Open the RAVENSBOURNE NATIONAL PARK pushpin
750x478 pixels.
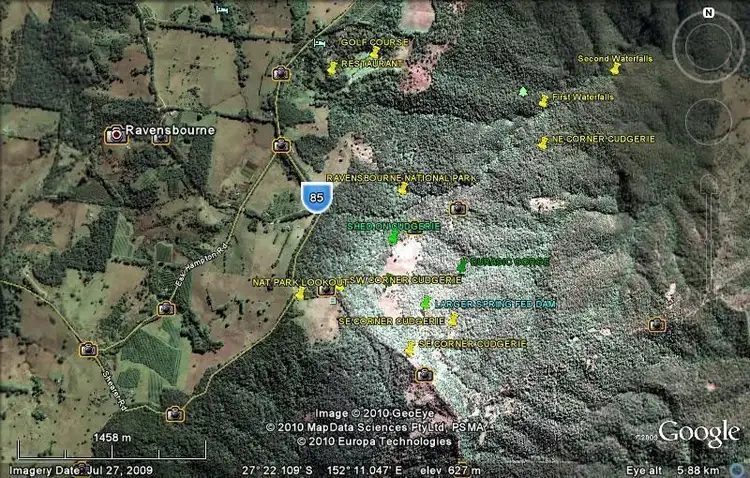[x=403, y=189]
